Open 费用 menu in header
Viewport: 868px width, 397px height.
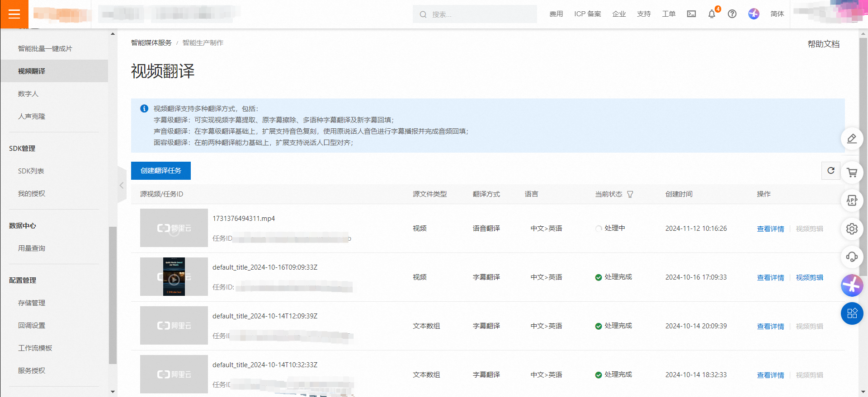(556, 14)
